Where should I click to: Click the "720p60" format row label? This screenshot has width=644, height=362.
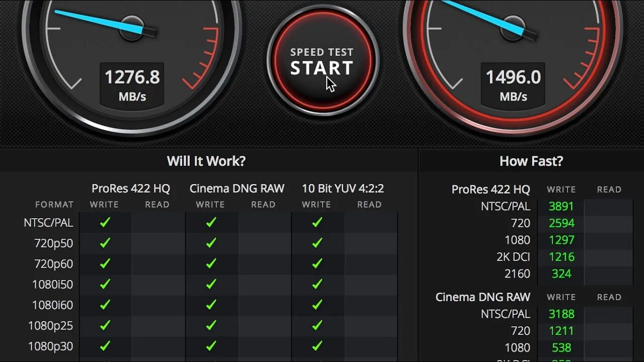54,264
